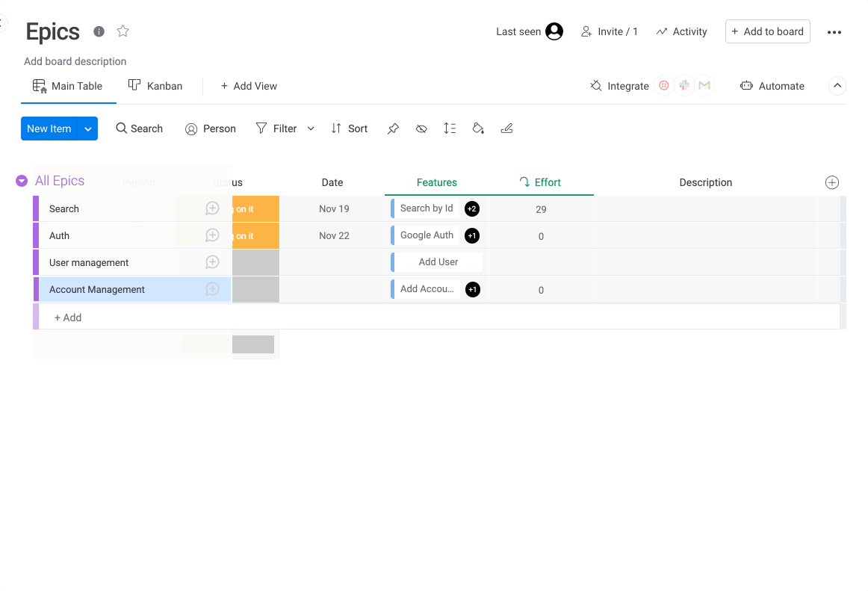
Task: Click the orange on it status for Search
Action: click(255, 208)
